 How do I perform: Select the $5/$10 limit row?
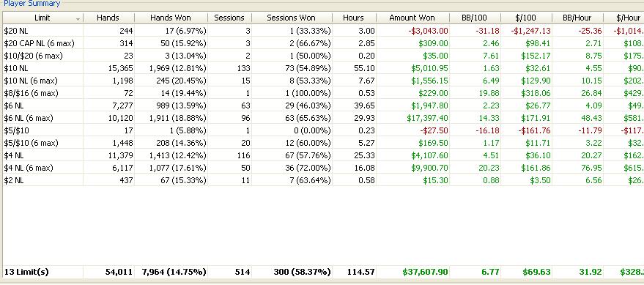[323, 130]
